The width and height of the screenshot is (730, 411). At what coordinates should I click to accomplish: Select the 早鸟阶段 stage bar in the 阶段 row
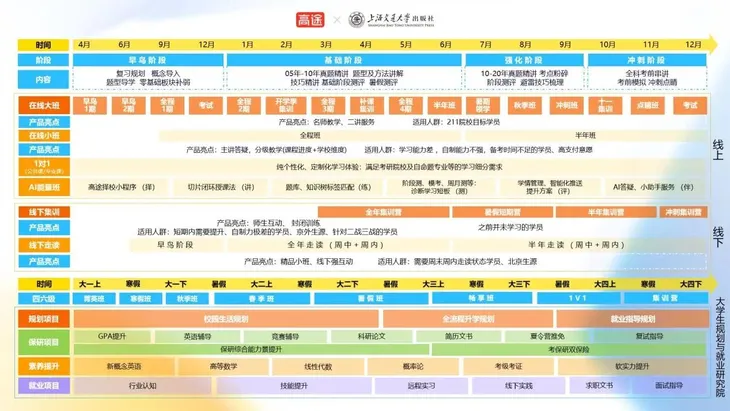tap(148, 60)
